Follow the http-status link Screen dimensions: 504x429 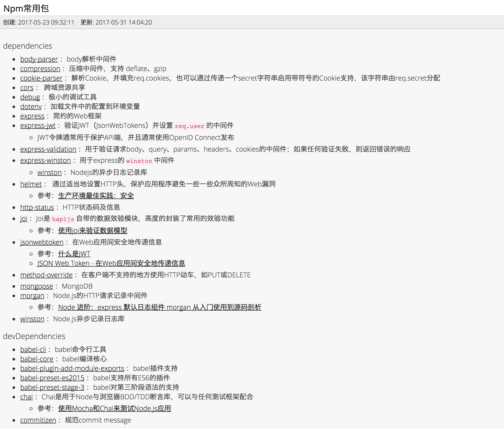(x=37, y=207)
